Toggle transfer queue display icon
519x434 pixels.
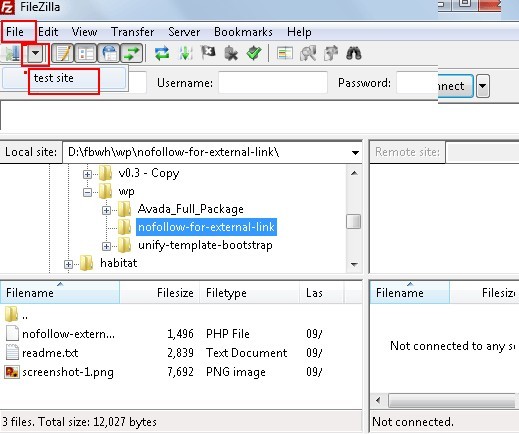coord(132,53)
